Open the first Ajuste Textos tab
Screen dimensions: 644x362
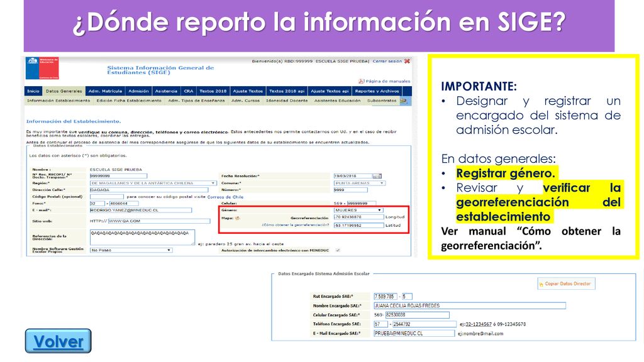(248, 91)
